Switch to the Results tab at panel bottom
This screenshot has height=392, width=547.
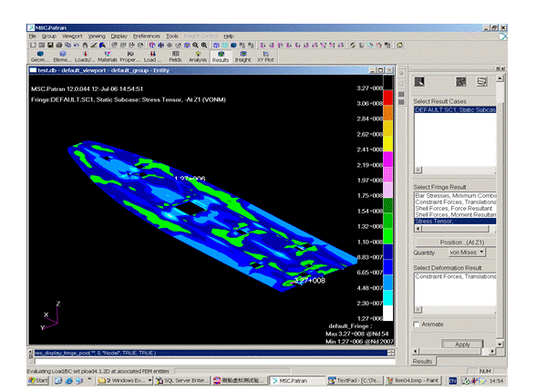coord(422,361)
